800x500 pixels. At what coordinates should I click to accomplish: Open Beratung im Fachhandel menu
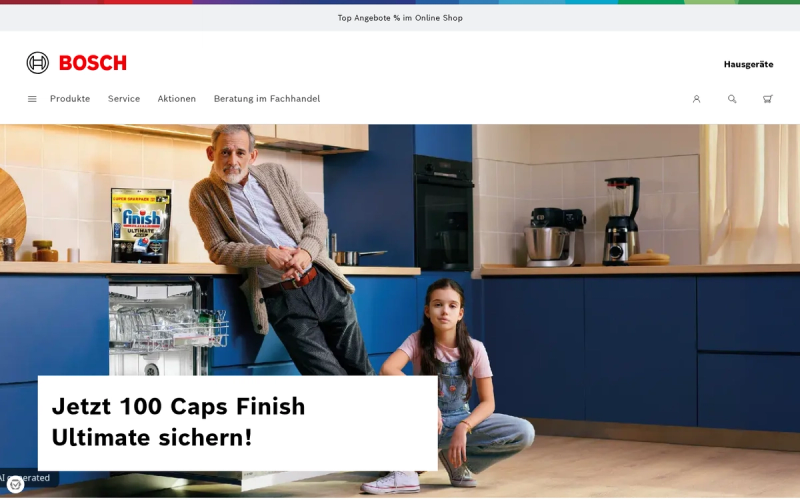(x=267, y=99)
